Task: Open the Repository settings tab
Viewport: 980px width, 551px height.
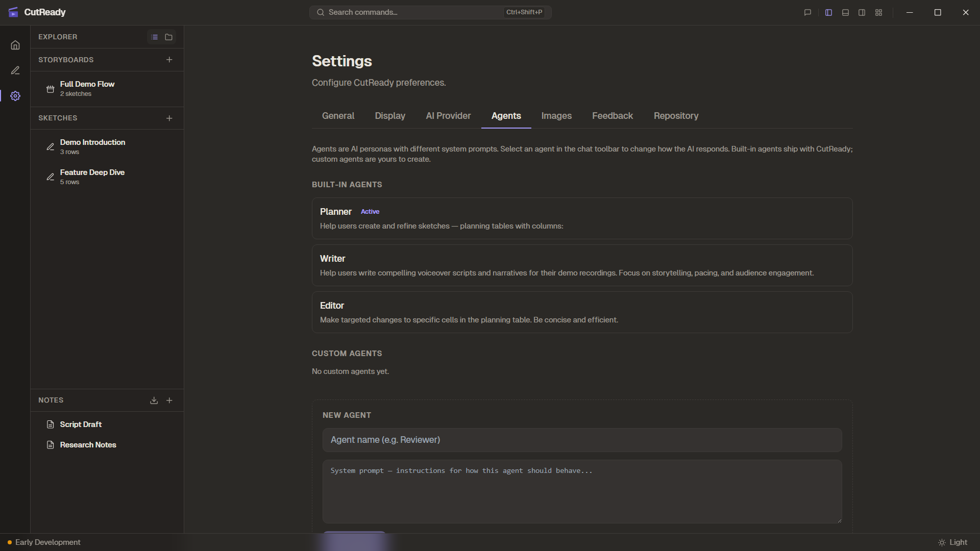Action: pos(676,116)
